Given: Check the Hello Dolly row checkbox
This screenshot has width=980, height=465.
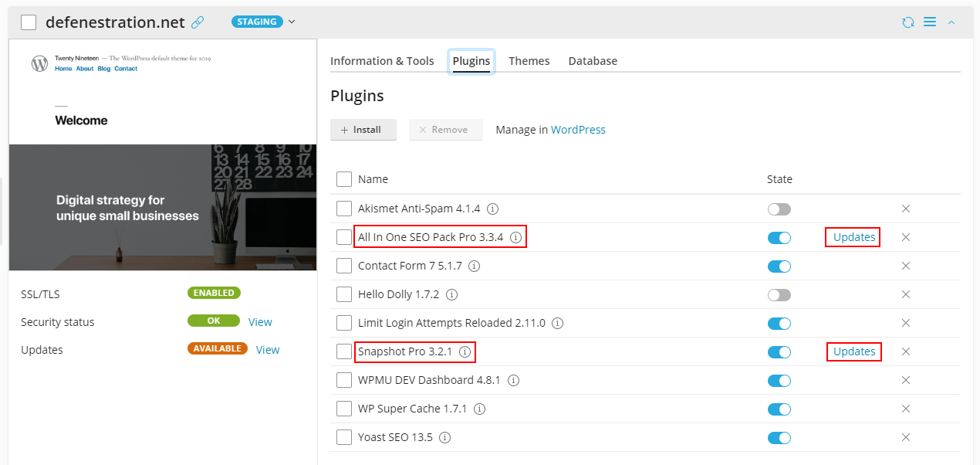Looking at the screenshot, I should click(344, 294).
